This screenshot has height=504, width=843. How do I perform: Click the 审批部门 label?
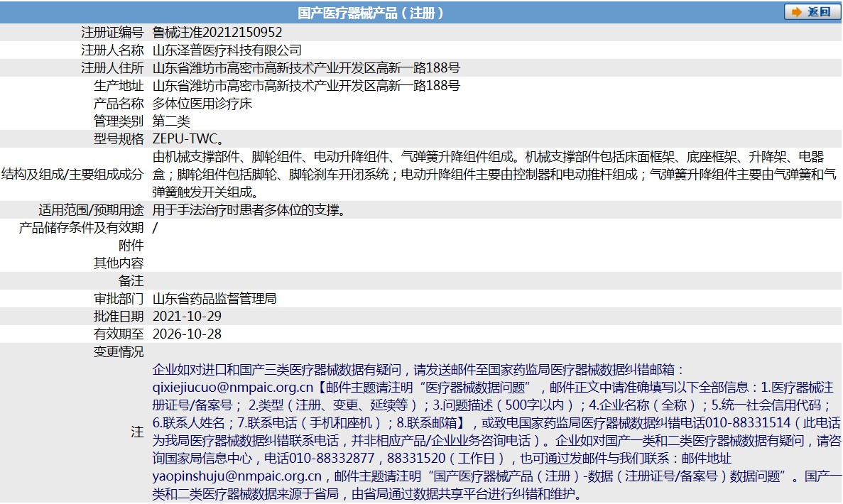coord(119,298)
